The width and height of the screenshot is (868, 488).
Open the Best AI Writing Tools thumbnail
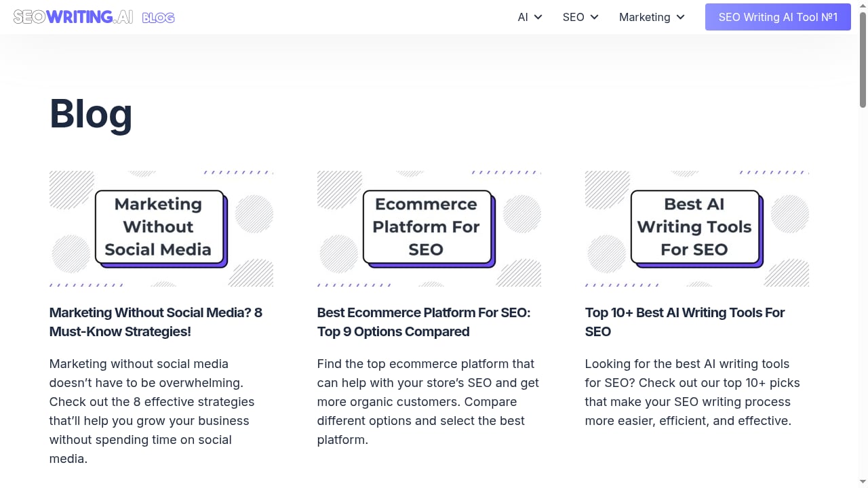[697, 228]
